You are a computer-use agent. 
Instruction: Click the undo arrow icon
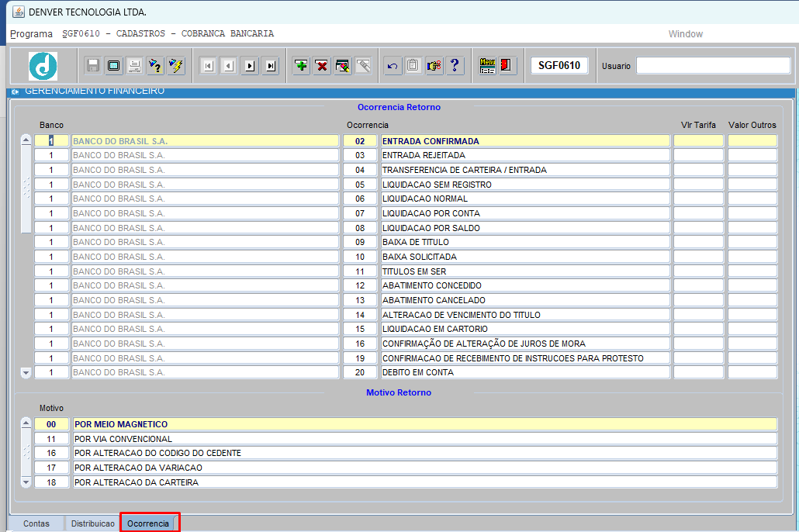click(x=393, y=66)
